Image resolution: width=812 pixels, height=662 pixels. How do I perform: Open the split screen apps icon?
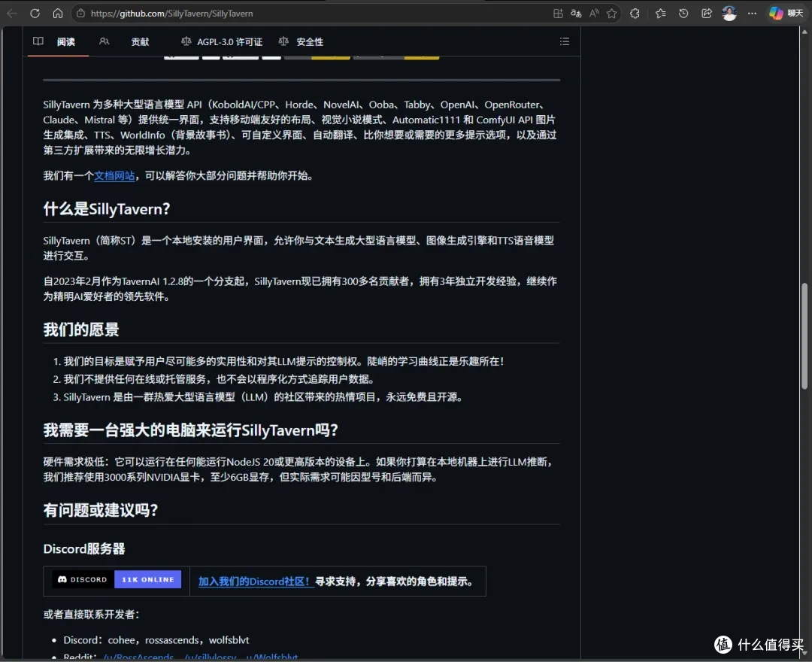click(558, 14)
